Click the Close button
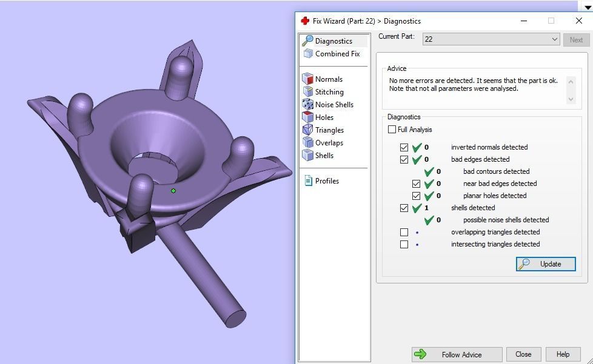The image size is (593, 364). click(523, 354)
